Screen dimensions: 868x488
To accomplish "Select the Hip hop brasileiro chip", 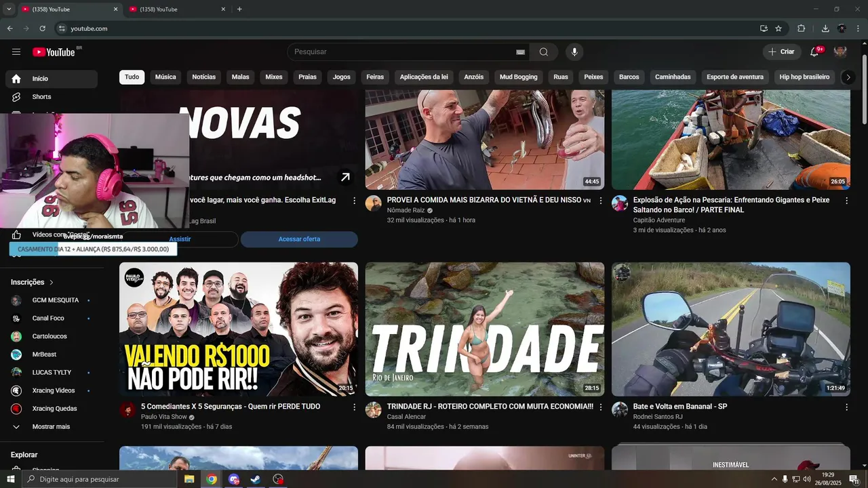I will tap(804, 77).
